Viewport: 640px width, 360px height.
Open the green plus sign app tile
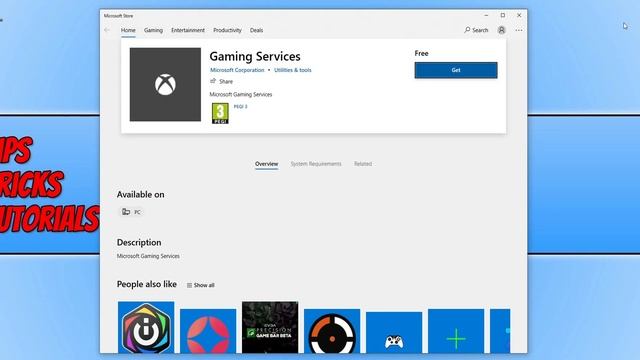[x=456, y=331]
